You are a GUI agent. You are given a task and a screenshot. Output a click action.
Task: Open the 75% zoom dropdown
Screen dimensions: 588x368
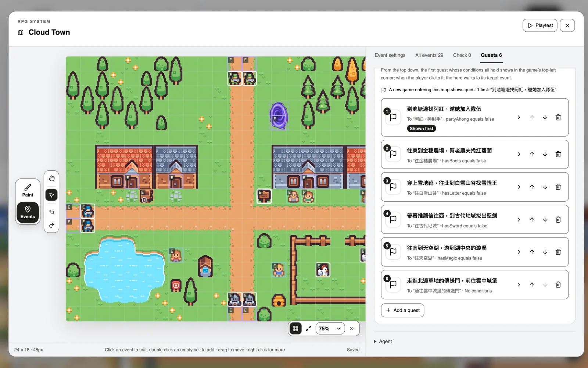(330, 329)
